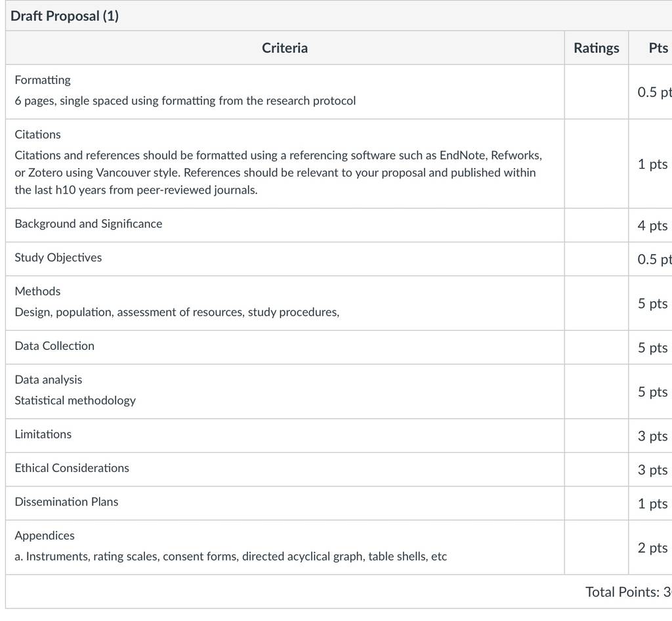Click the Pts column header
Viewport: 672px width, 621px height.
(x=658, y=47)
